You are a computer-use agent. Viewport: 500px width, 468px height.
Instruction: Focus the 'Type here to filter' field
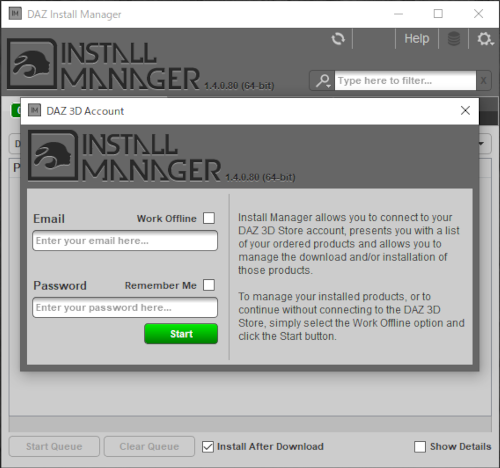tap(405, 81)
